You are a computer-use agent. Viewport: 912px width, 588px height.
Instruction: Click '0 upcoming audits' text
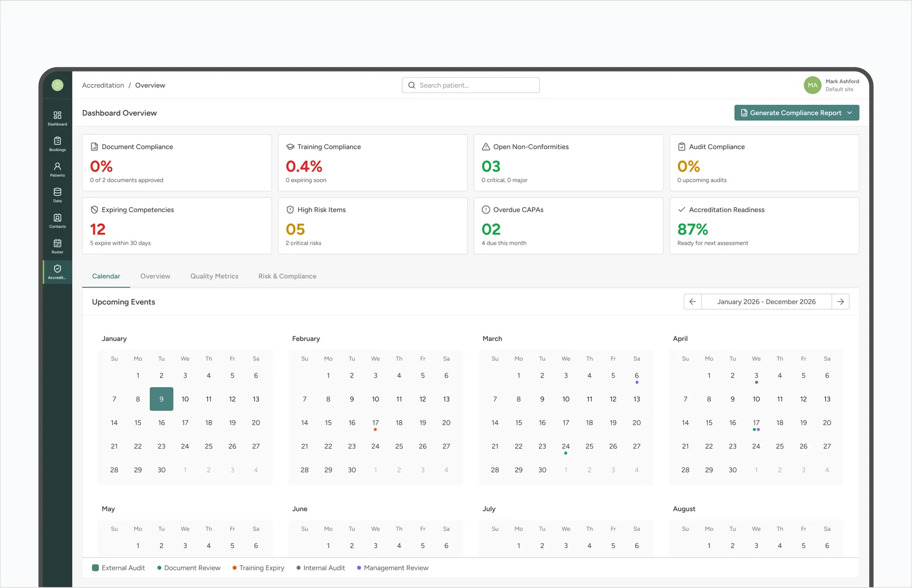[702, 180]
